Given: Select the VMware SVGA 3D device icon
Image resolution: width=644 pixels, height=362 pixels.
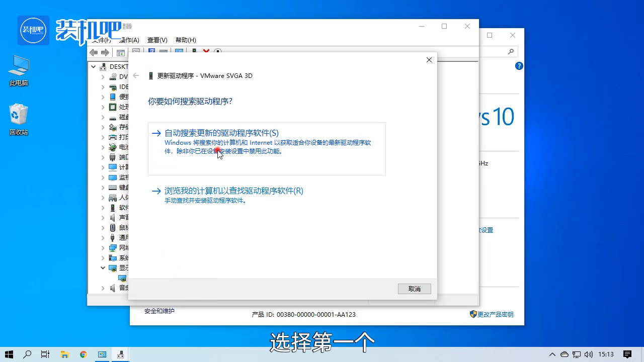Looking at the screenshot, I should point(122,278).
